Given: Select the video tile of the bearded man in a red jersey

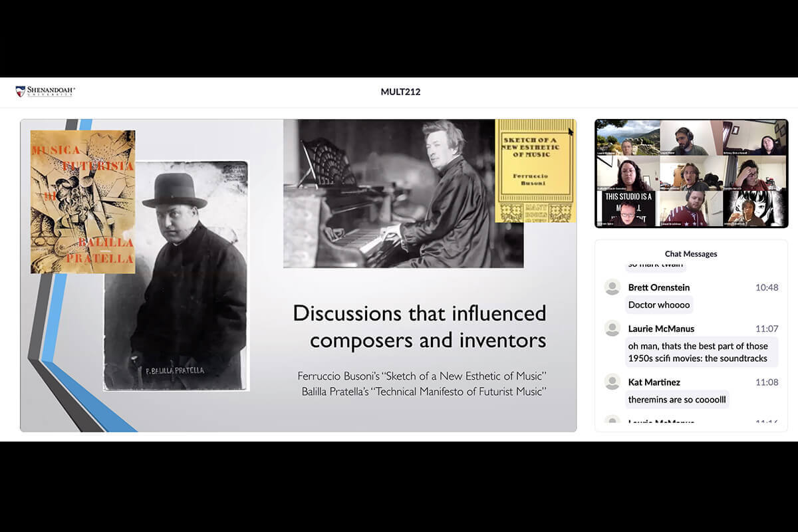Looking at the screenshot, I should [691, 209].
